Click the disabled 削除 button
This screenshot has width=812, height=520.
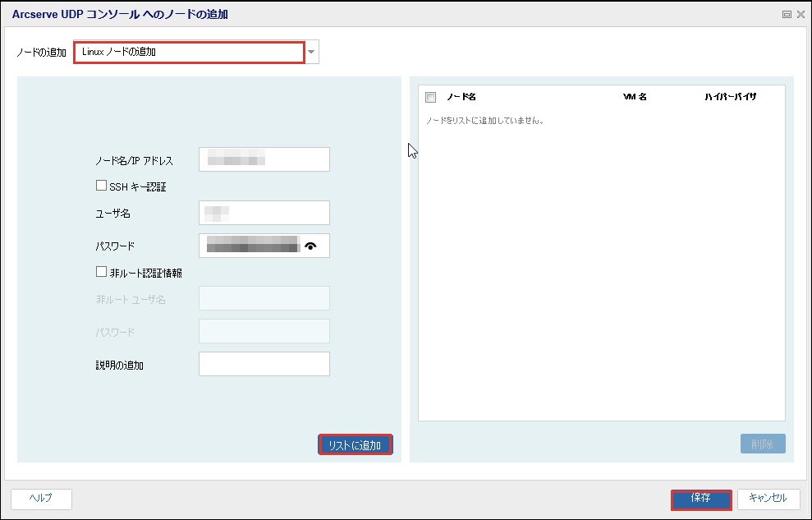point(763,444)
